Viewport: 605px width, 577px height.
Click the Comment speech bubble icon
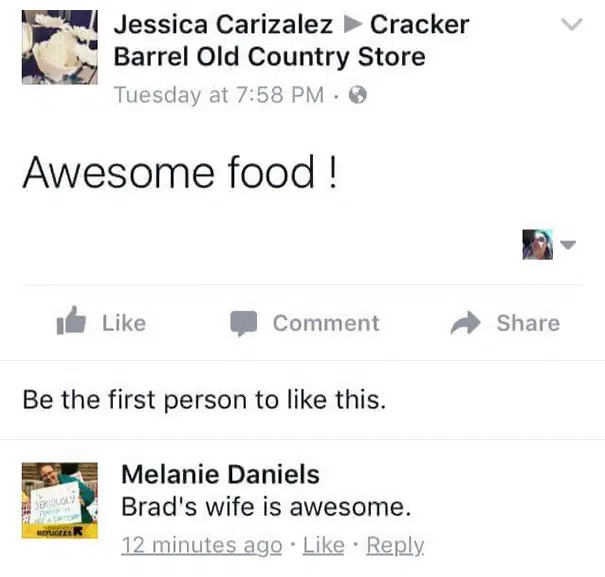click(x=245, y=323)
